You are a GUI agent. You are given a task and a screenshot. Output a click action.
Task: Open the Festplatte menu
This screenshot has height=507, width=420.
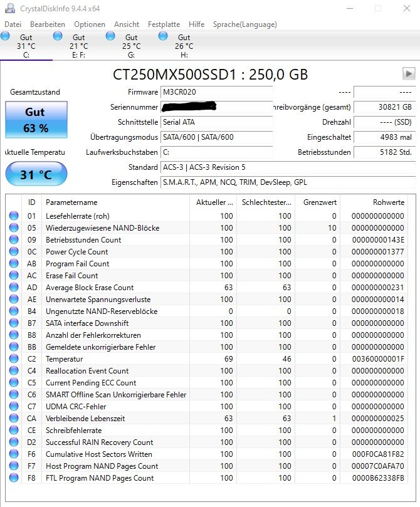click(164, 24)
